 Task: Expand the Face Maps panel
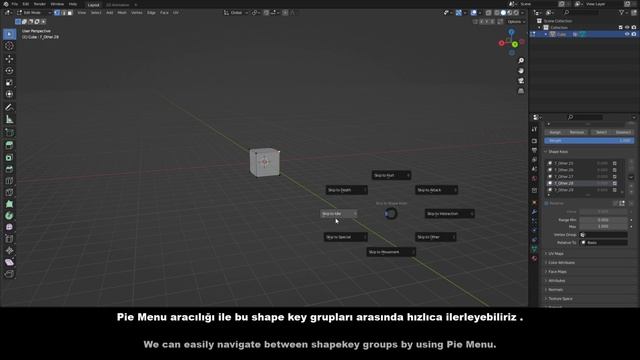(557, 271)
